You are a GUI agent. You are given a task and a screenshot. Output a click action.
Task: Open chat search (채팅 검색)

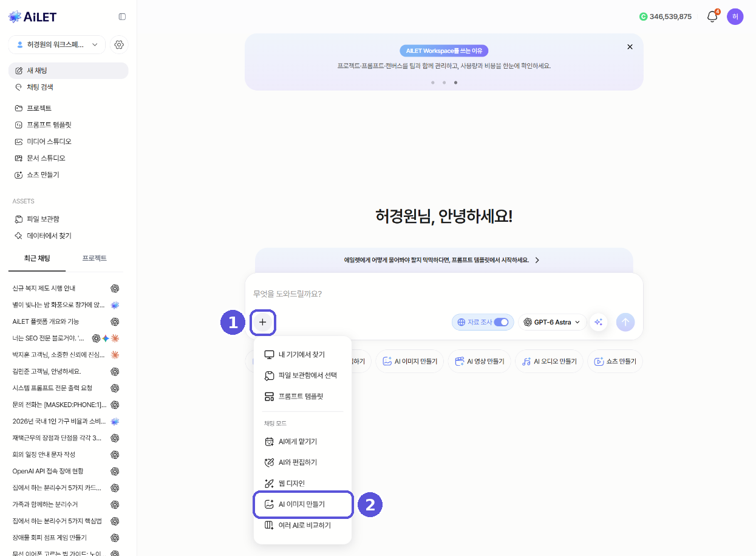(68, 87)
